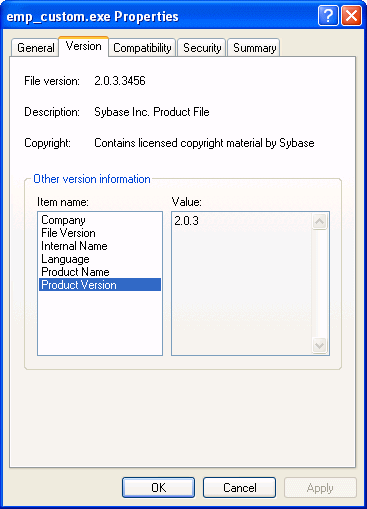Switch to the Summary tab

click(x=254, y=48)
